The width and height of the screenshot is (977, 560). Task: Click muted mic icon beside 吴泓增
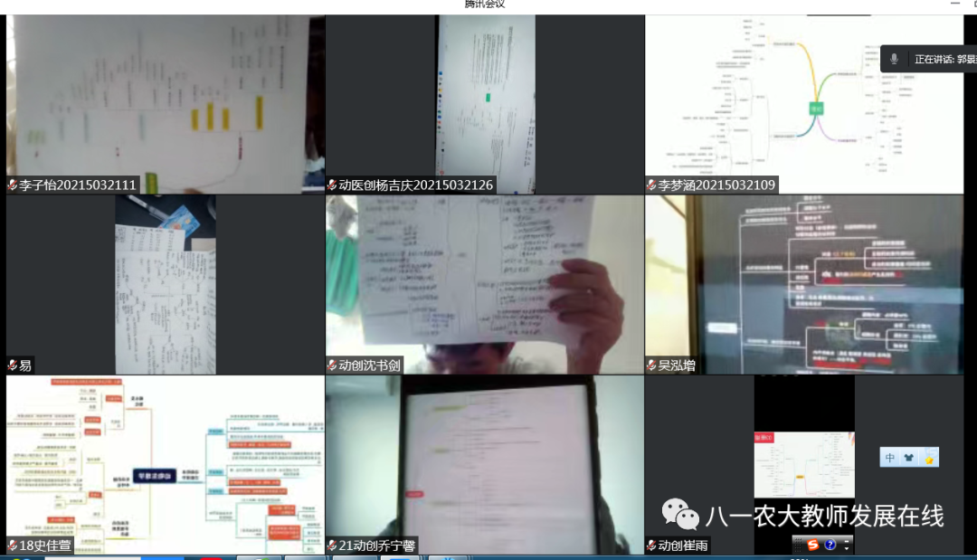click(x=651, y=365)
